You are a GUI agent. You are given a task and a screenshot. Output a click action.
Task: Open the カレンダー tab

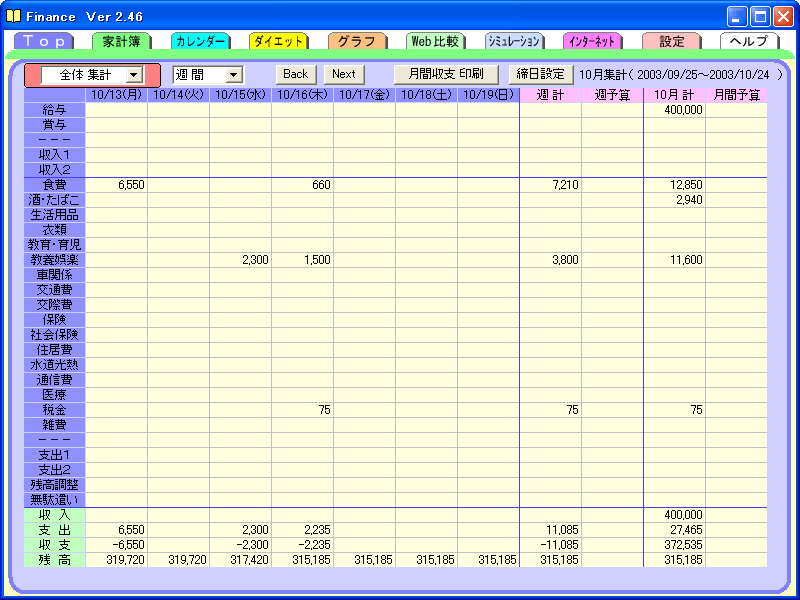(x=201, y=41)
